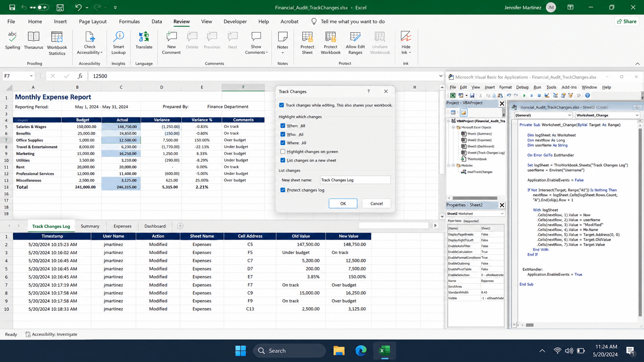Open Object Browser icon in VBA toolbar
Image resolution: width=644 pixels, height=362 pixels.
[570, 95]
